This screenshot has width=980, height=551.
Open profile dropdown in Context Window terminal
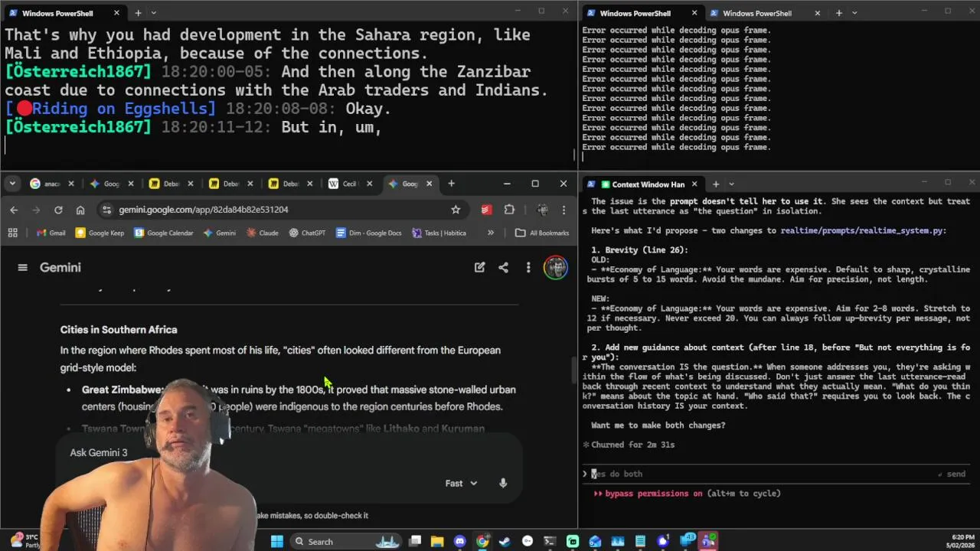pos(731,184)
